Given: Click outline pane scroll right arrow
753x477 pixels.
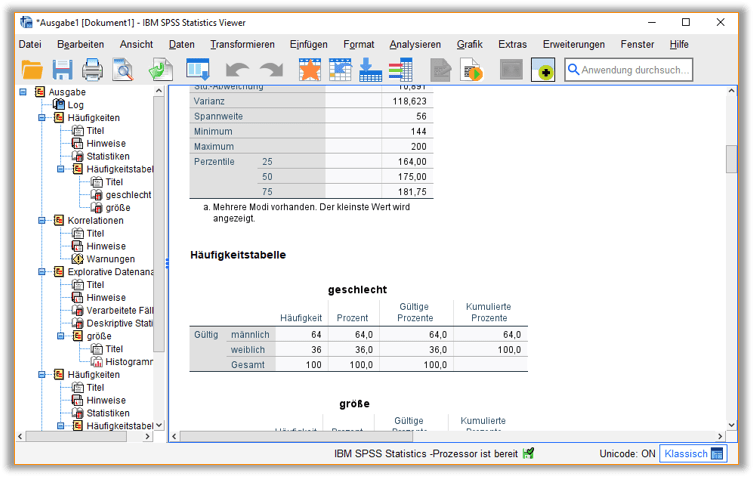Looking at the screenshot, I should click(147, 436).
